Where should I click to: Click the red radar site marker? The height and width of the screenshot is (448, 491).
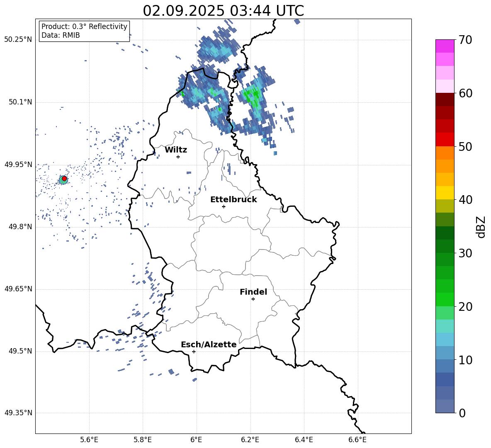point(64,179)
